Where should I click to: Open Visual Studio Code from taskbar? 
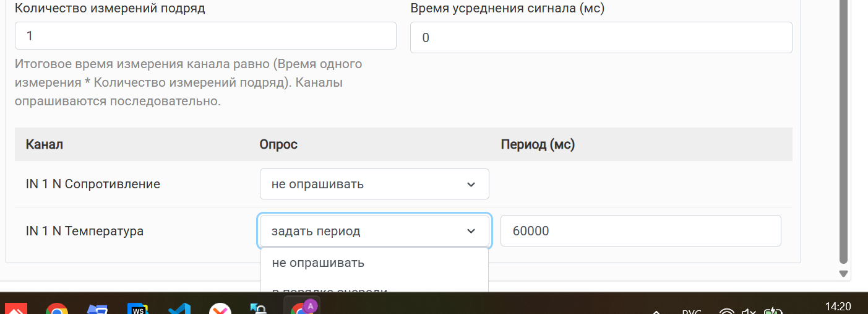click(178, 309)
